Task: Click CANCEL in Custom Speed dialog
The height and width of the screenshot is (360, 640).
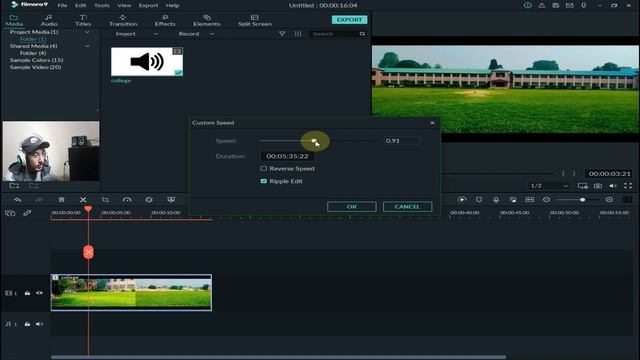Action: point(407,207)
